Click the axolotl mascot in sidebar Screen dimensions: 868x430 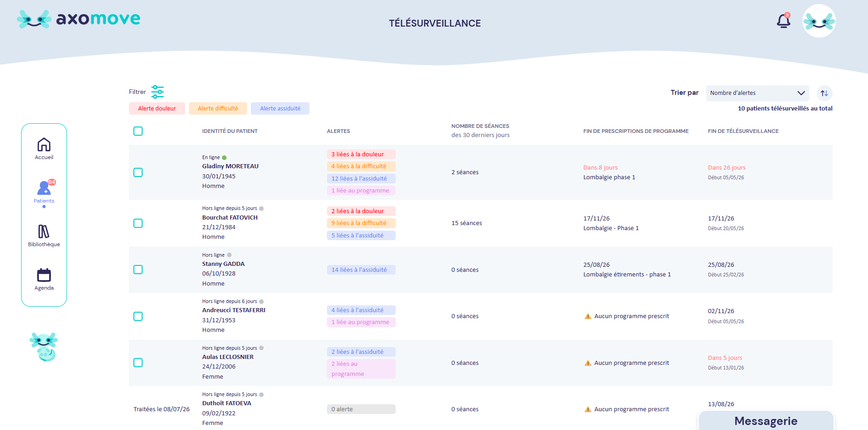click(44, 347)
